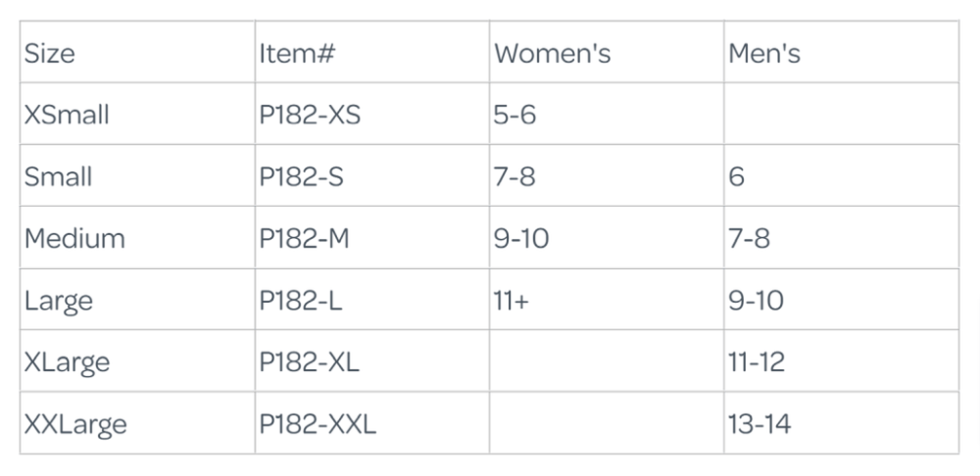Click the Size column header
This screenshot has height=476, width=980.
click(50, 53)
